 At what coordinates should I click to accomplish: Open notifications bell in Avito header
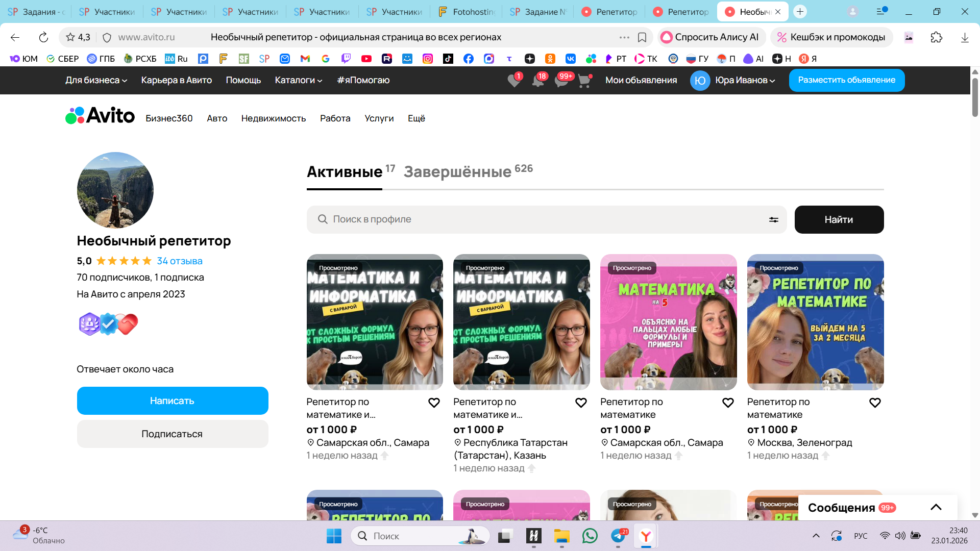coord(537,81)
